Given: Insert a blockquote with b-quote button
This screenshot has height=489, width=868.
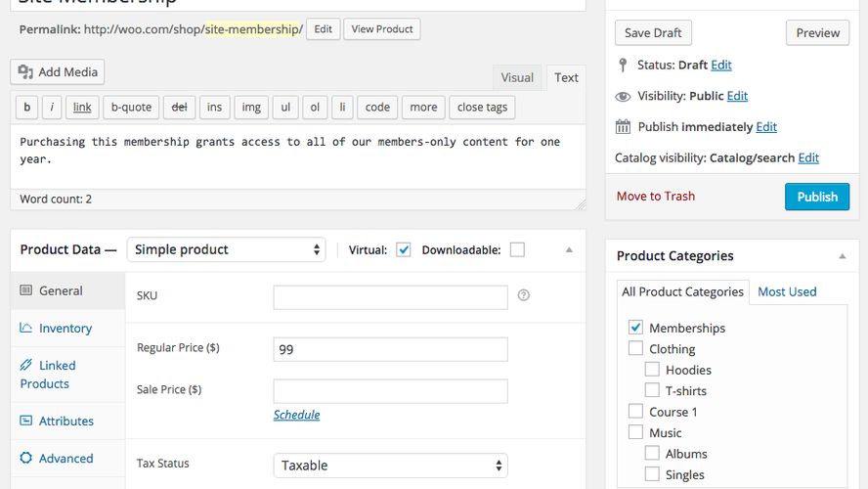Looking at the screenshot, I should click(x=131, y=108).
